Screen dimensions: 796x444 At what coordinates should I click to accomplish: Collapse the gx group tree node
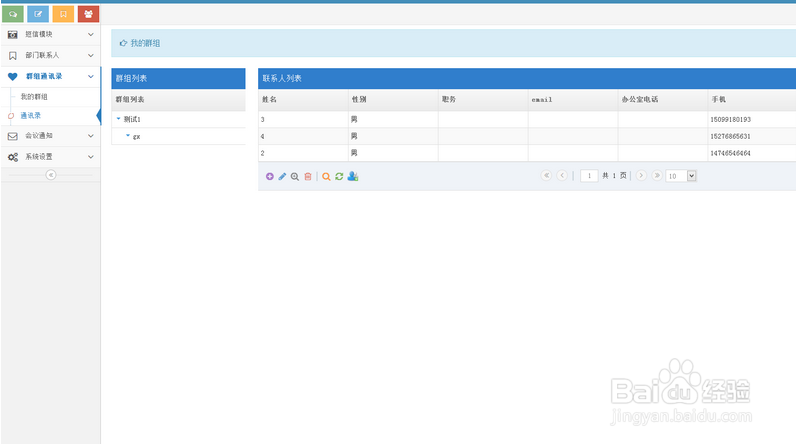127,135
